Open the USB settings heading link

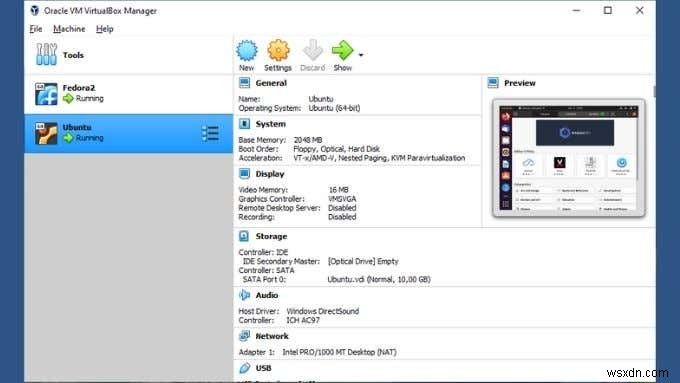point(263,368)
